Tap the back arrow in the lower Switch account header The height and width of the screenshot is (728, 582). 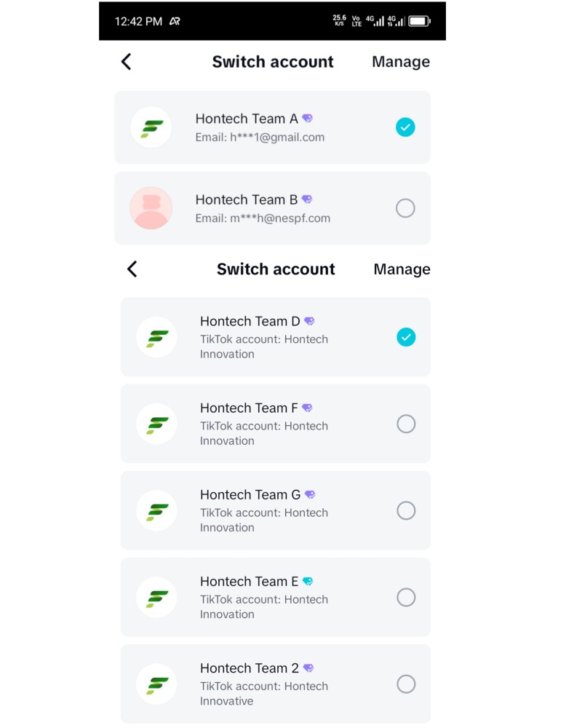132,269
